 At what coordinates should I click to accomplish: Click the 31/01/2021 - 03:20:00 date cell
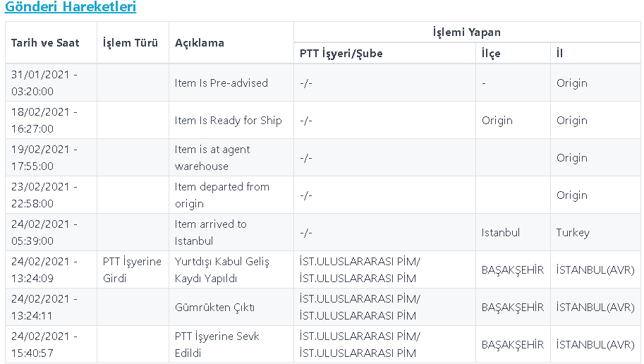click(x=44, y=83)
